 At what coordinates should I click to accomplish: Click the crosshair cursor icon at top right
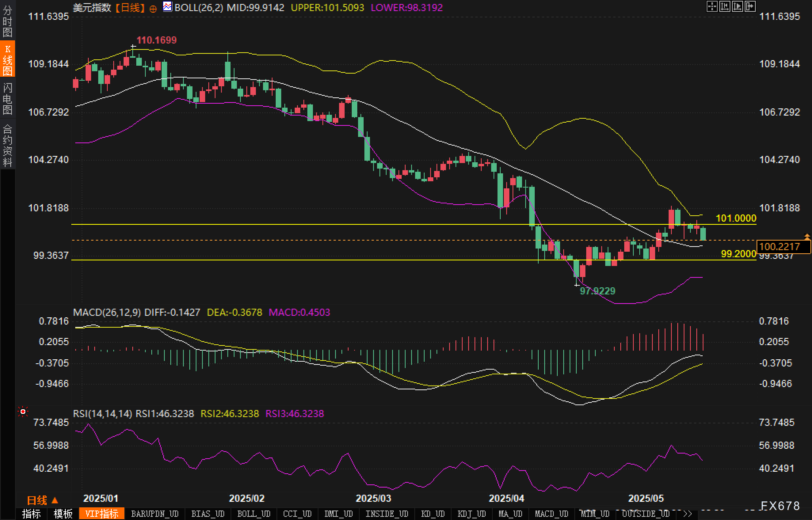712,6
